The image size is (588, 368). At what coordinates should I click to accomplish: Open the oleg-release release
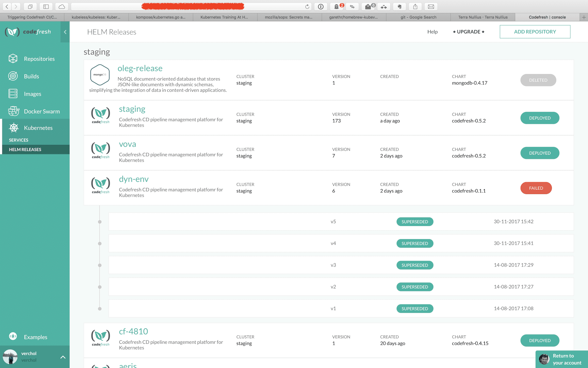140,68
